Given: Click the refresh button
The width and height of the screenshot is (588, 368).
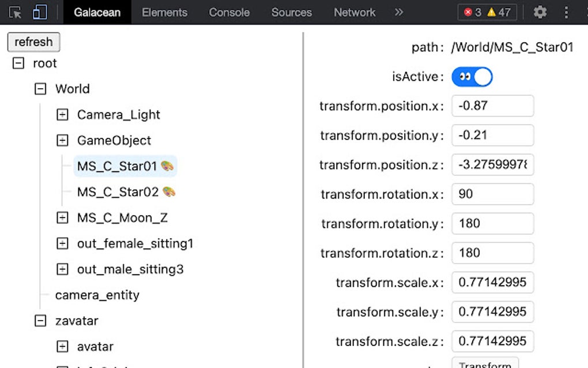Looking at the screenshot, I should [x=33, y=42].
